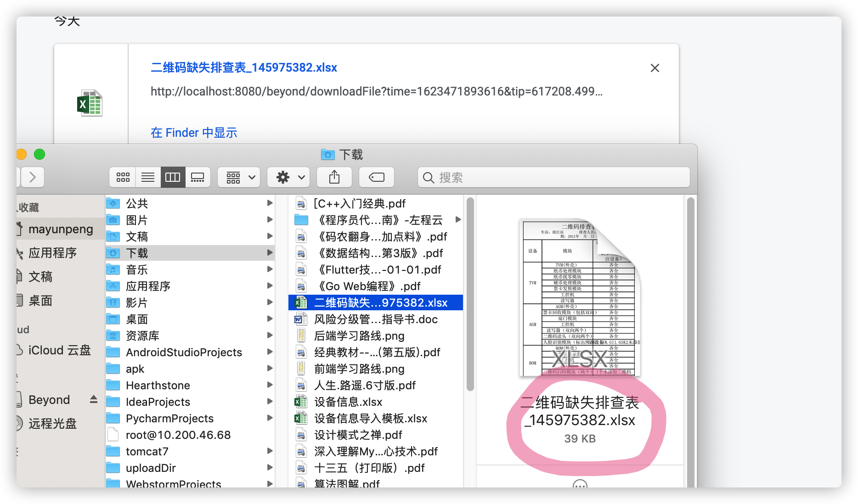Focus the 搜索 search field
The width and height of the screenshot is (858, 504).
(x=554, y=178)
